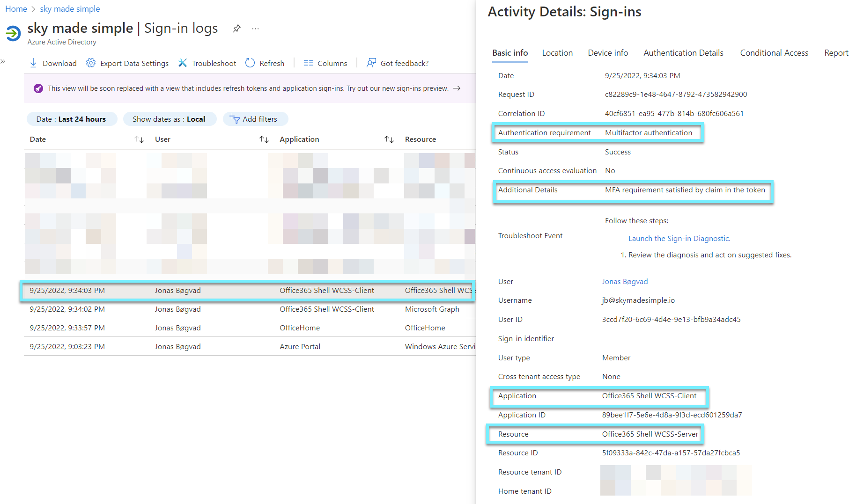This screenshot has width=849, height=504.
Task: Expand the collapsed left navigation chevron
Action: pyautogui.click(x=3, y=61)
